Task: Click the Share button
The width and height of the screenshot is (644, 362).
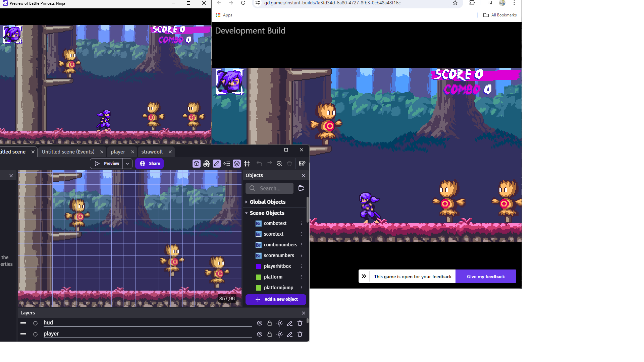Action: click(x=150, y=164)
